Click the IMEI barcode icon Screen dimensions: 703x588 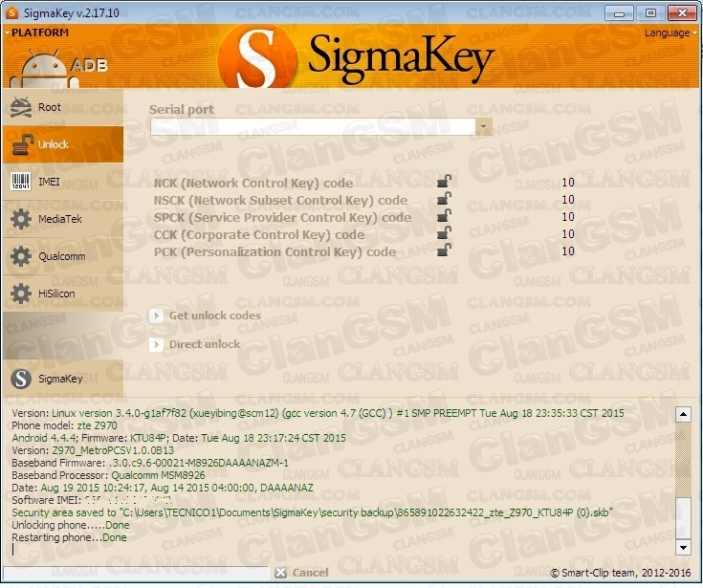21,182
